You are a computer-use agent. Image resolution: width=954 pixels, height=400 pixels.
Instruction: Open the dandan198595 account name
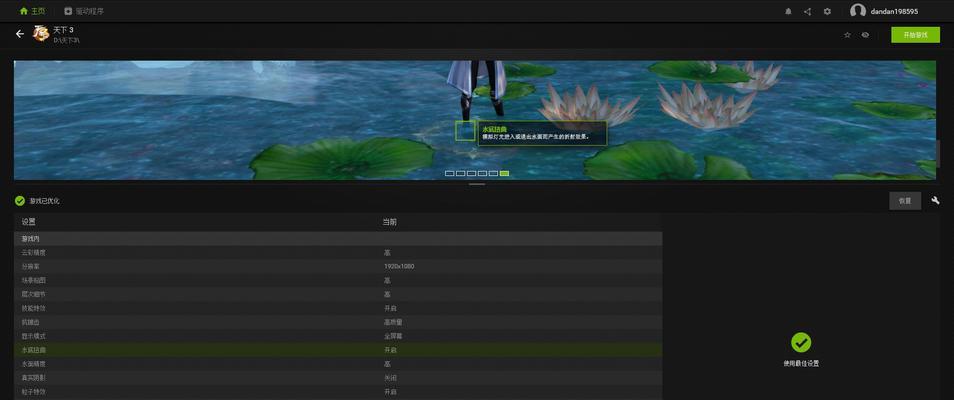894,12
